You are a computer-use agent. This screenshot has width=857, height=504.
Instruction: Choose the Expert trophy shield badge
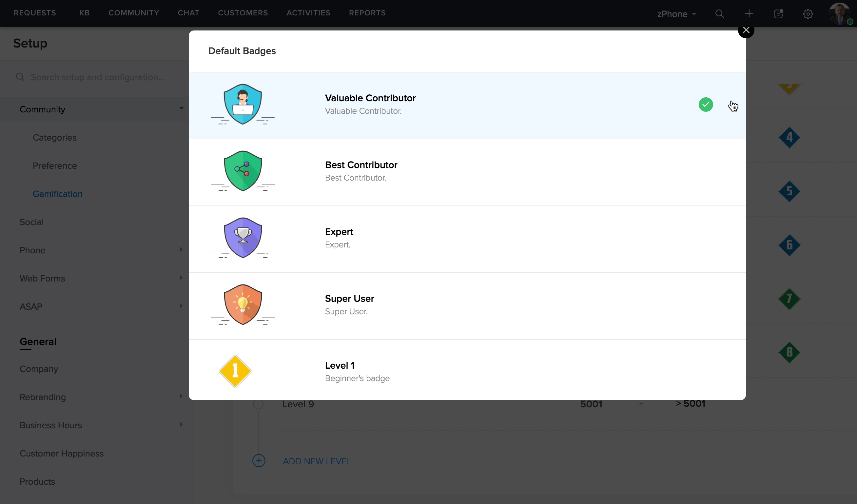[243, 238]
